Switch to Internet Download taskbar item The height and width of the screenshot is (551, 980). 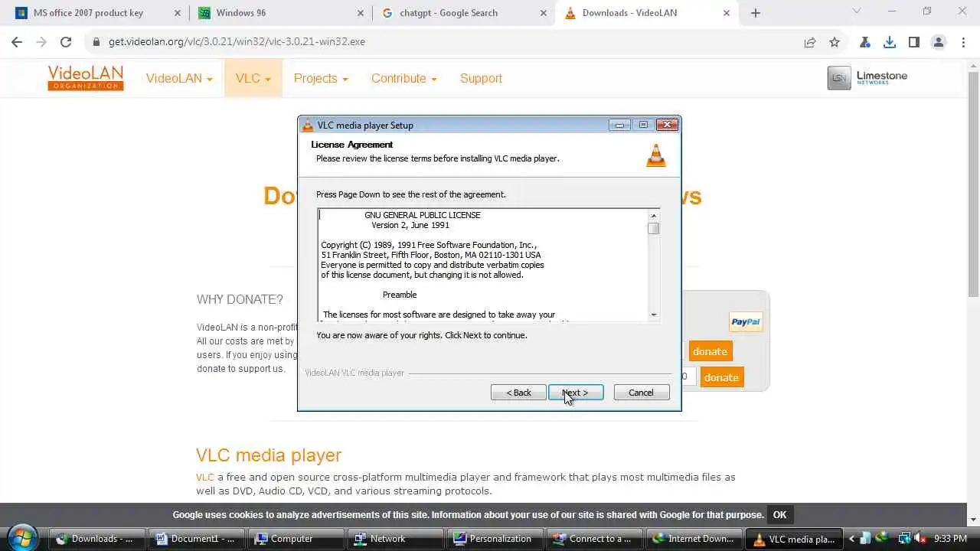[x=696, y=539]
